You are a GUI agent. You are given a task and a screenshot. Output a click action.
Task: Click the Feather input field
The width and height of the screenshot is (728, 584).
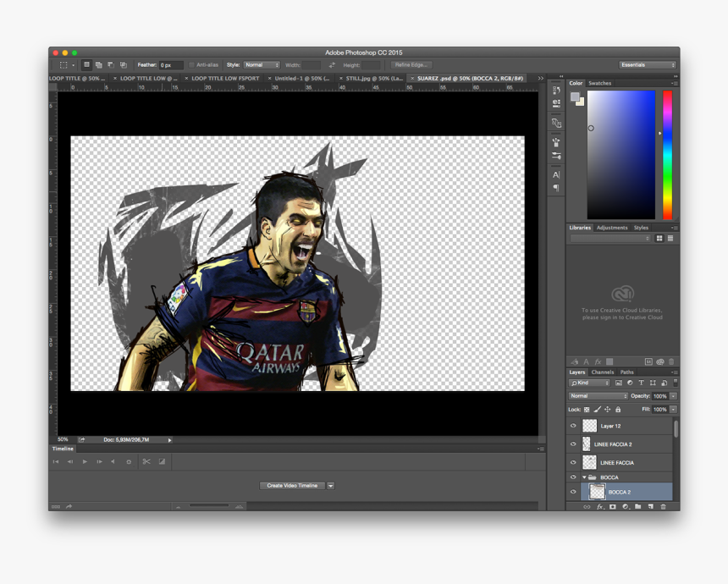[x=171, y=65]
